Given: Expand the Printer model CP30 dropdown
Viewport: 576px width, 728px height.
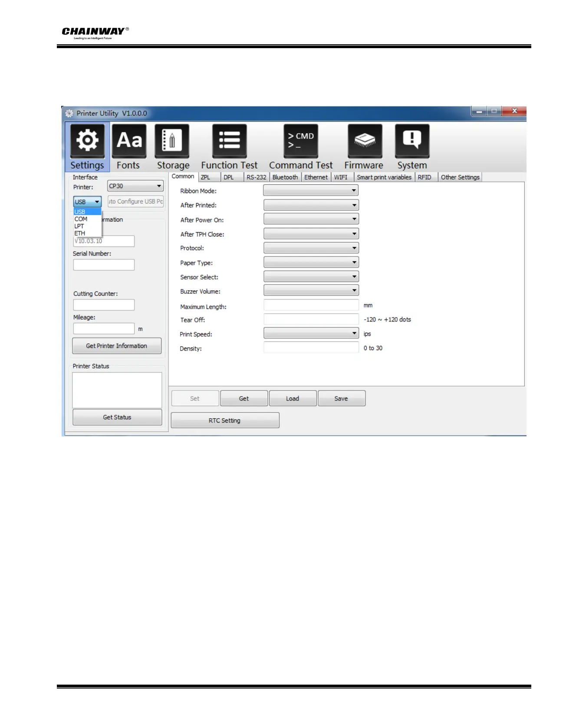Looking at the screenshot, I should tap(135, 186).
